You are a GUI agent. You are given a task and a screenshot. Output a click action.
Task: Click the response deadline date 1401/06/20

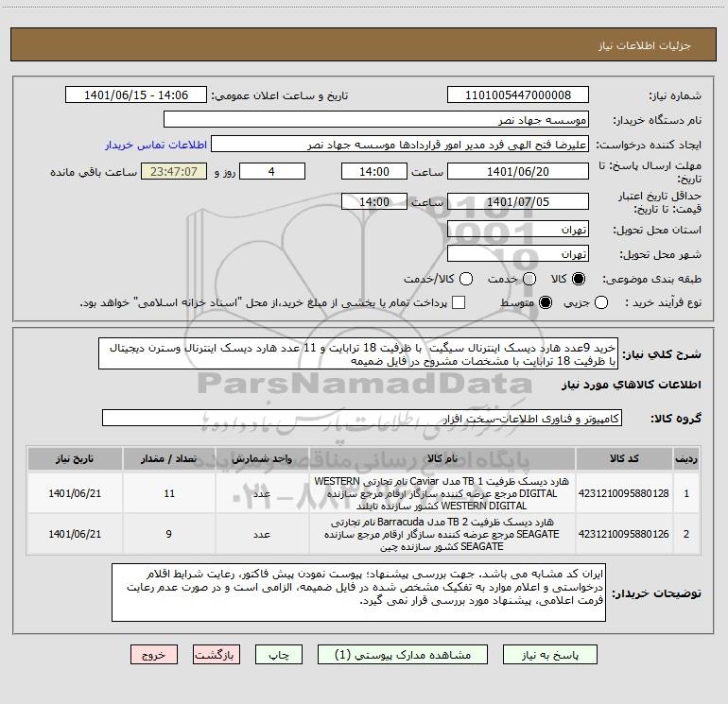(518, 171)
